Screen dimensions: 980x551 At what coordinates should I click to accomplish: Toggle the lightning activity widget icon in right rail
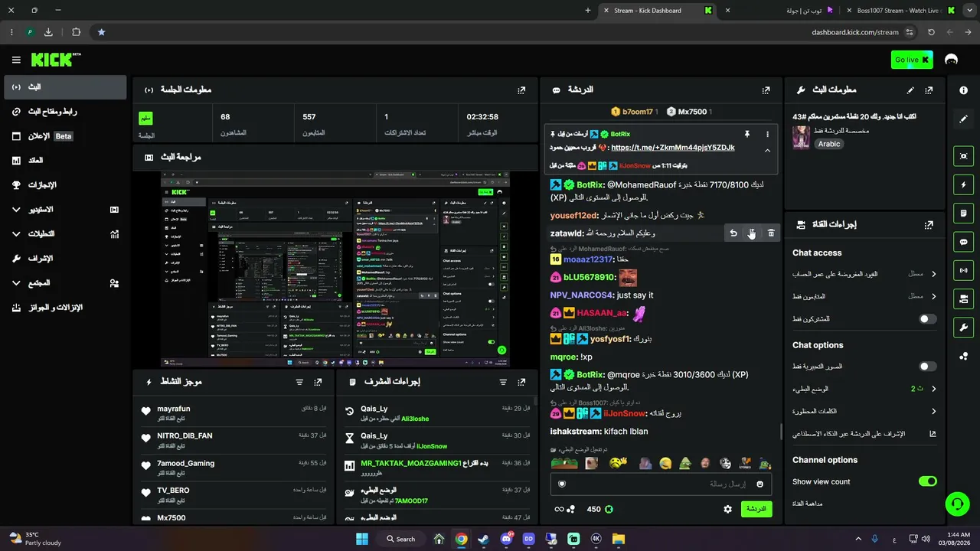(x=963, y=184)
